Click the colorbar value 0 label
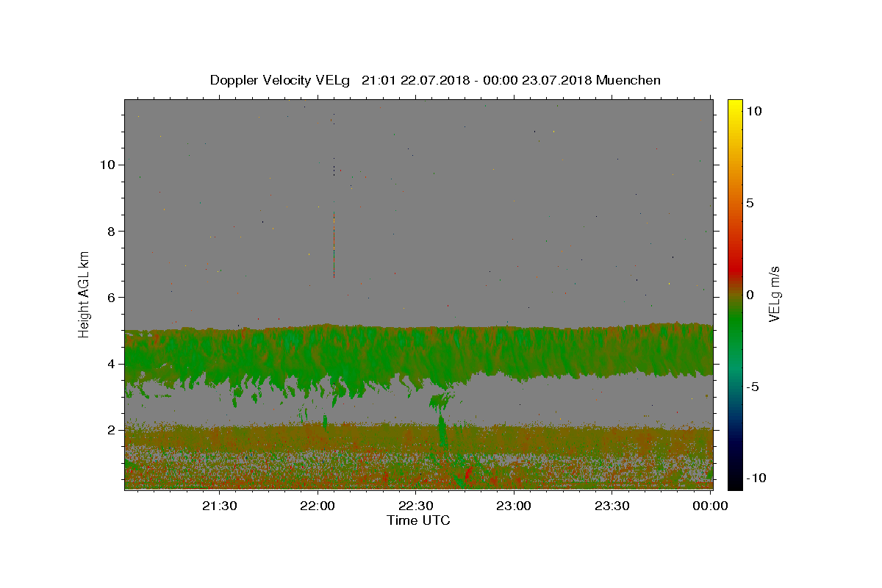 pyautogui.click(x=750, y=295)
